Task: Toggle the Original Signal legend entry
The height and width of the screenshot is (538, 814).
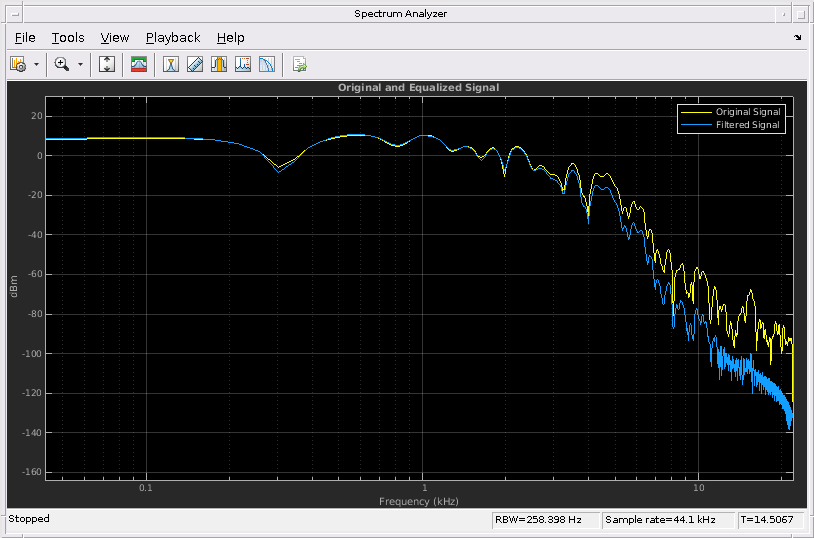Action: pos(731,112)
